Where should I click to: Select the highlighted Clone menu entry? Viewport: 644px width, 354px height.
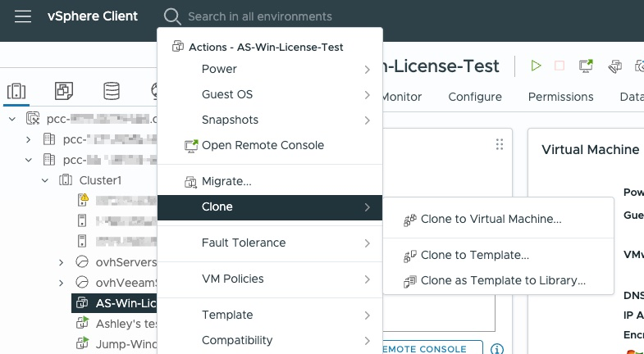[x=270, y=206]
